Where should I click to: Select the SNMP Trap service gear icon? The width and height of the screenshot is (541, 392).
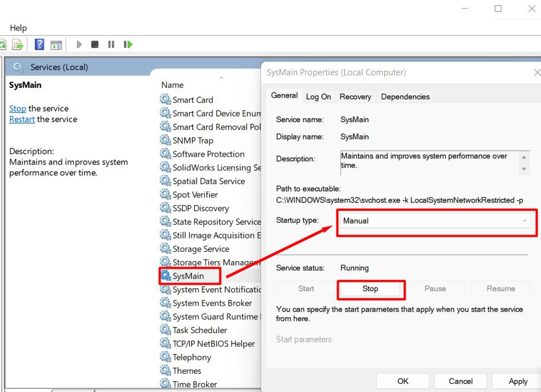(x=166, y=140)
